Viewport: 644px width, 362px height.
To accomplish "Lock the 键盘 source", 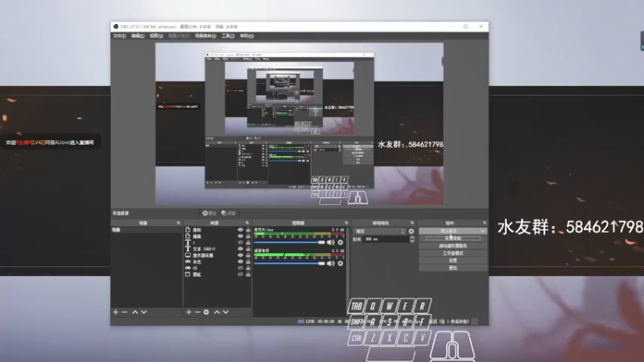I will [248, 237].
